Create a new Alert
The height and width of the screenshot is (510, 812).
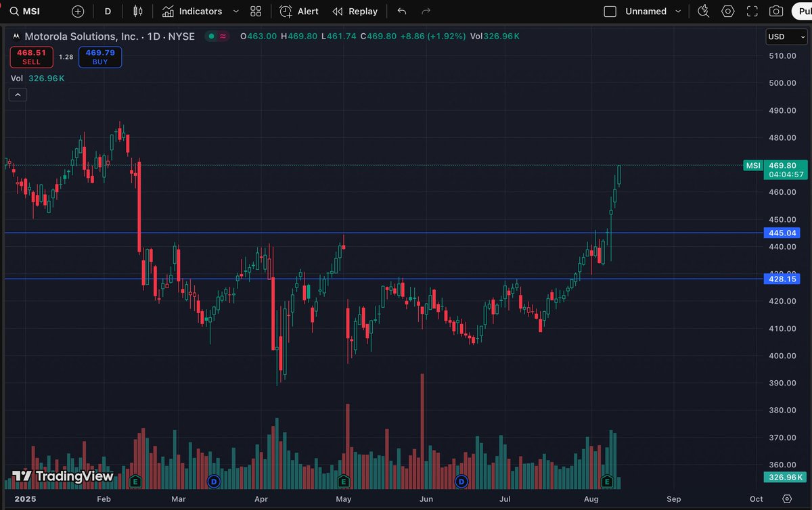pos(298,11)
